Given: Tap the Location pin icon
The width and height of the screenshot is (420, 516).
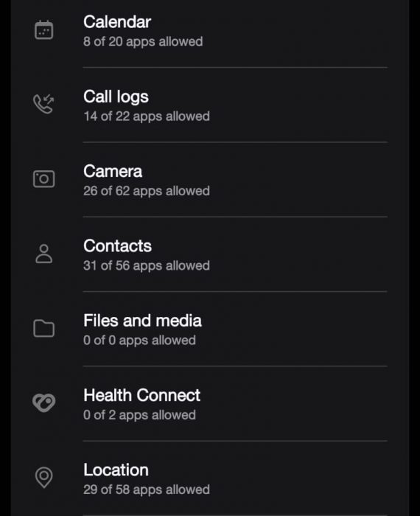Looking at the screenshot, I should coord(43,478).
